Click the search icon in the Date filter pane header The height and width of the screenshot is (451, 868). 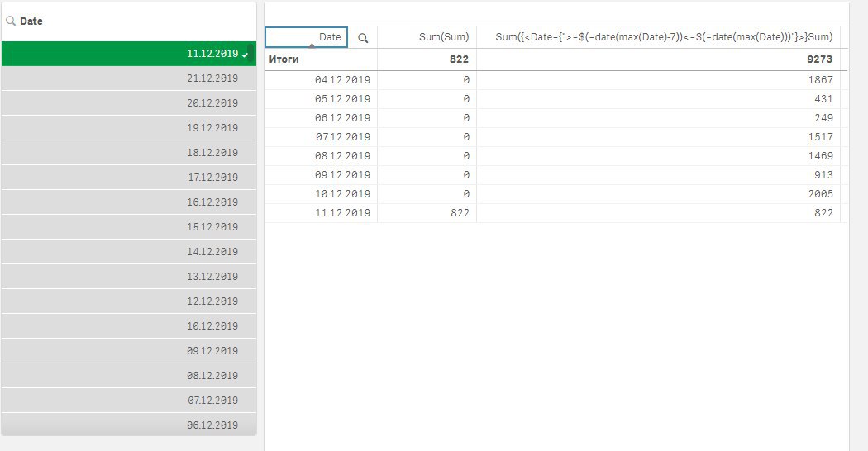[x=11, y=21]
